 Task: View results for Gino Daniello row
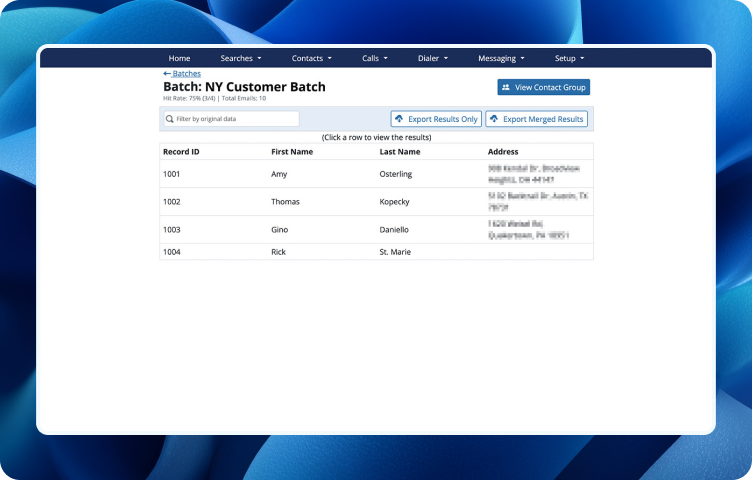(x=376, y=230)
